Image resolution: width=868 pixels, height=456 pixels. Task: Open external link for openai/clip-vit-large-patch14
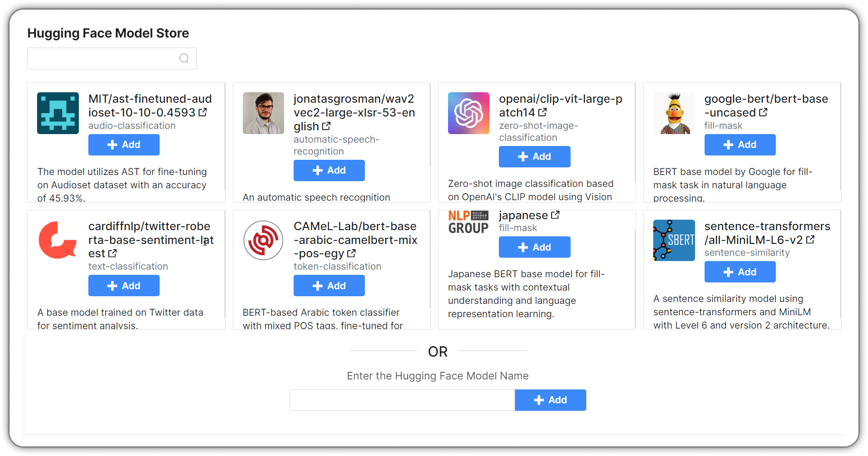point(543,112)
